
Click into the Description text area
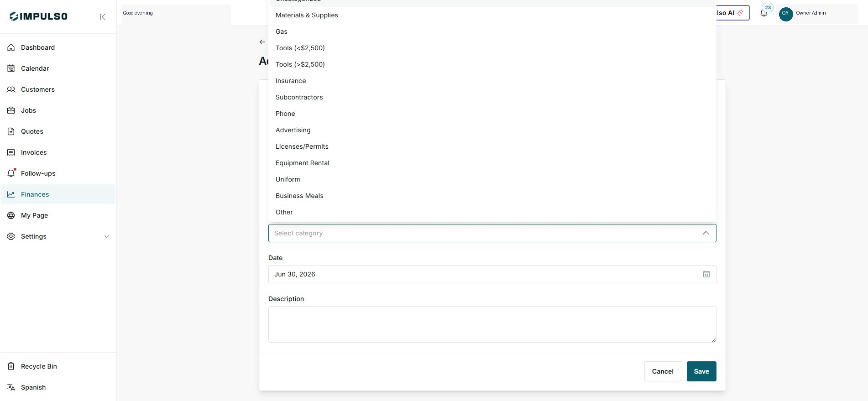492,324
